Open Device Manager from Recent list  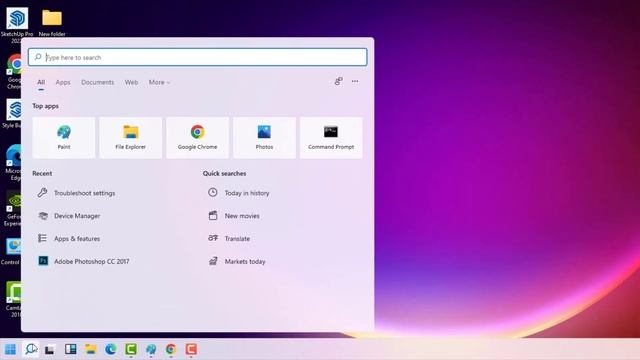[77, 216]
